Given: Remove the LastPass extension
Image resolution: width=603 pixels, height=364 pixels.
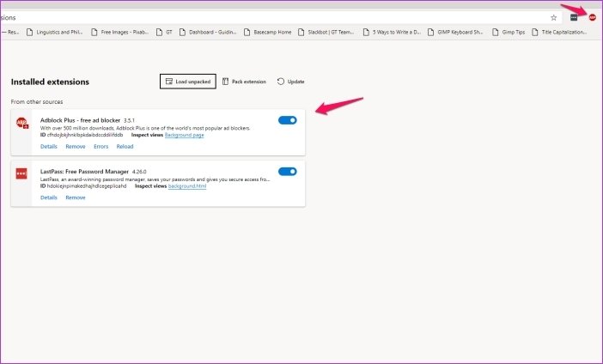Looking at the screenshot, I should [x=76, y=197].
